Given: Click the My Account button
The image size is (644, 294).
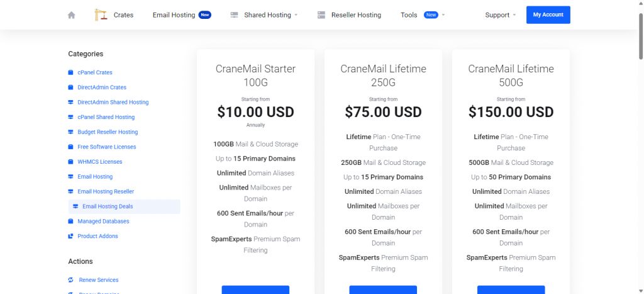Looking at the screenshot, I should pyautogui.click(x=548, y=15).
